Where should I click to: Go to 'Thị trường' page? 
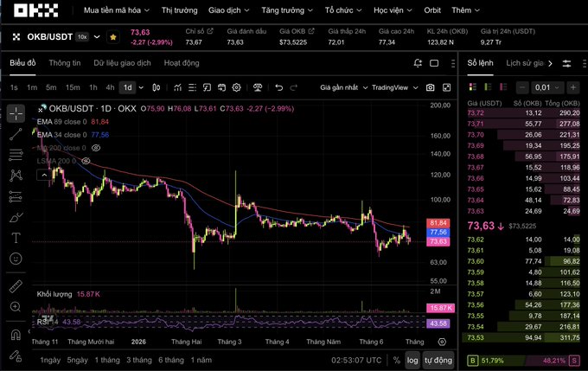179,10
